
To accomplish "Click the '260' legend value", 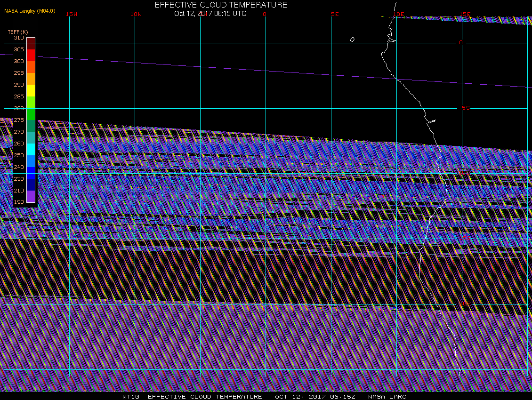I will tap(19, 144).
